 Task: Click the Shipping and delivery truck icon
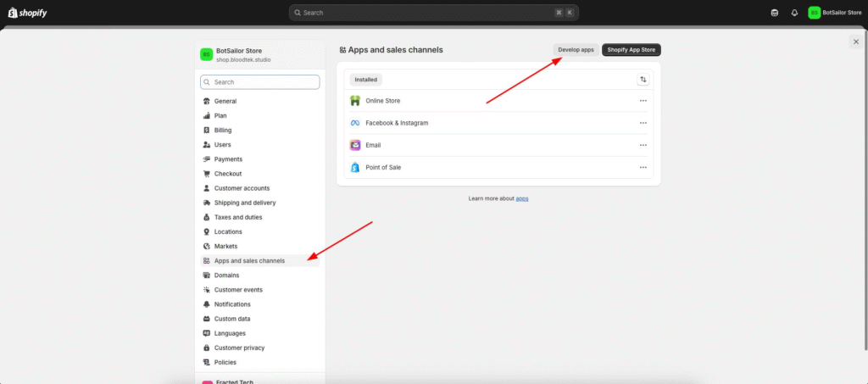pos(207,203)
